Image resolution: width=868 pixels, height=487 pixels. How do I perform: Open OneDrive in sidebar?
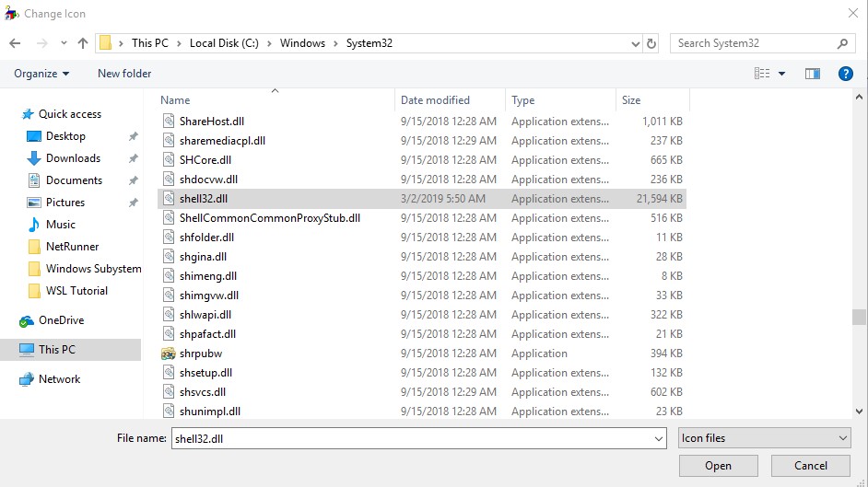click(x=61, y=320)
